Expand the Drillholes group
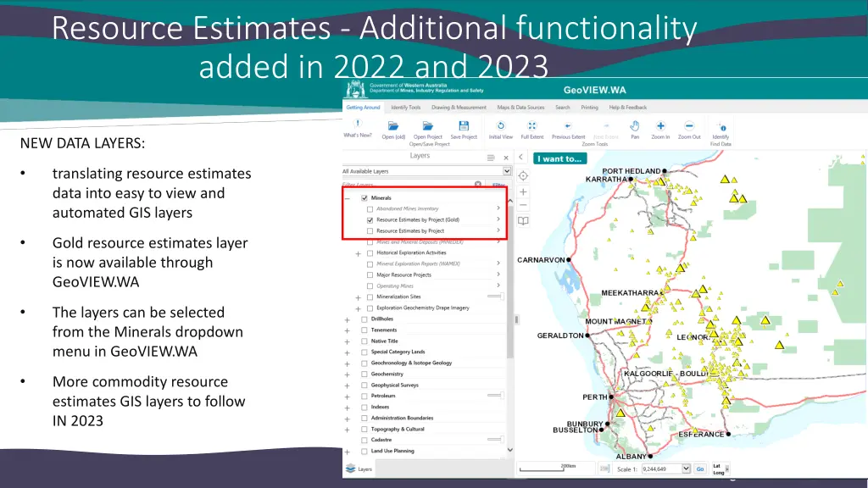Screen dimensions: 868x488 347,319
